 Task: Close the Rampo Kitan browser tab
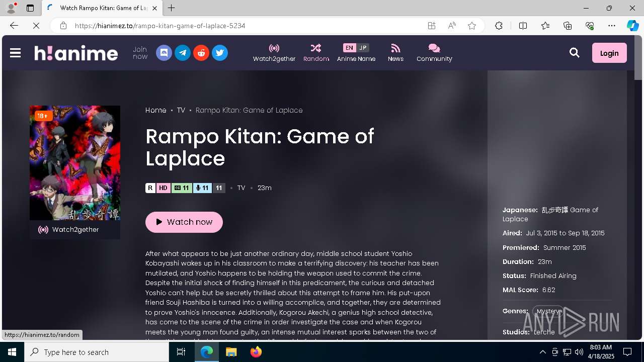154,8
